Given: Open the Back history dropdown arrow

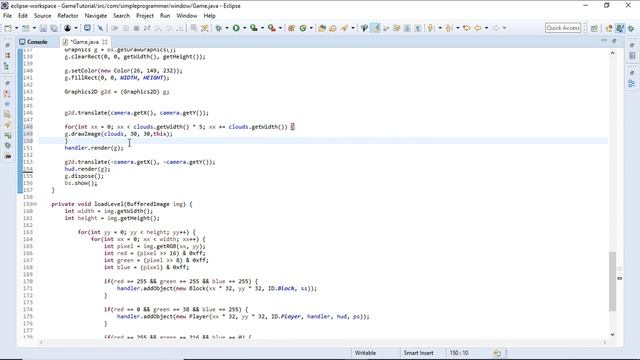Looking at the screenshot, I should click(x=486, y=28).
